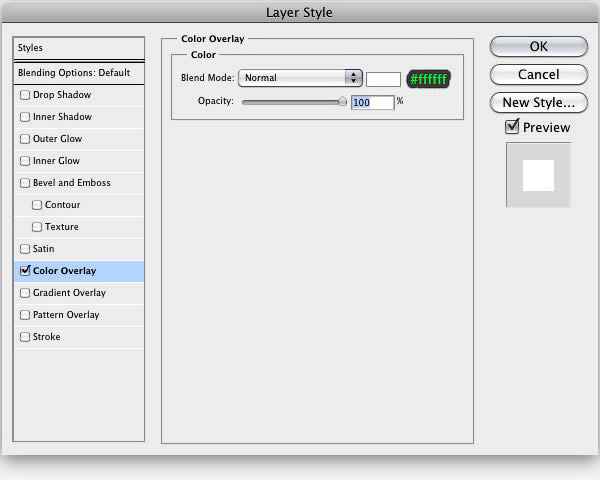Open Blending Options: Default settings
Image resolution: width=600 pixels, height=480 pixels.
(x=79, y=73)
